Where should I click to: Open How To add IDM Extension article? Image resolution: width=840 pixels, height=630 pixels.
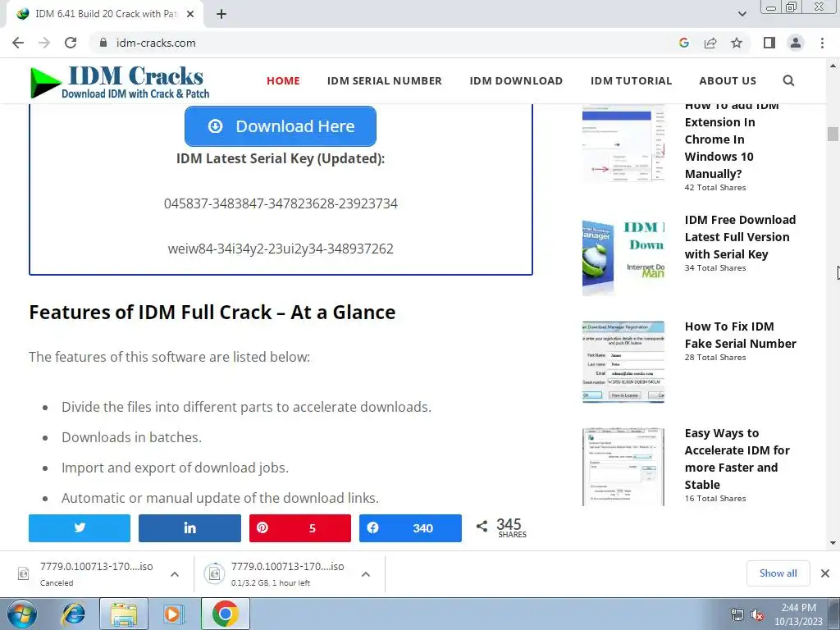[x=731, y=139]
